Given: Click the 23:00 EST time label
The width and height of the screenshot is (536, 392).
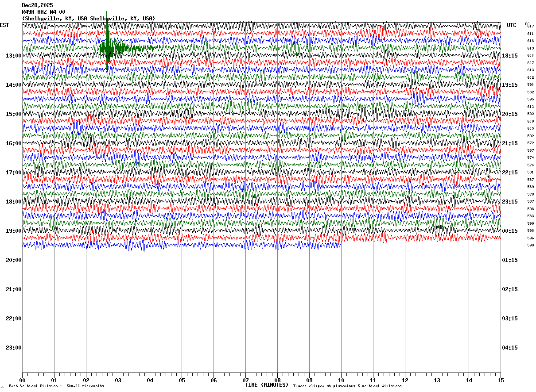Looking at the screenshot, I should click(13, 348).
